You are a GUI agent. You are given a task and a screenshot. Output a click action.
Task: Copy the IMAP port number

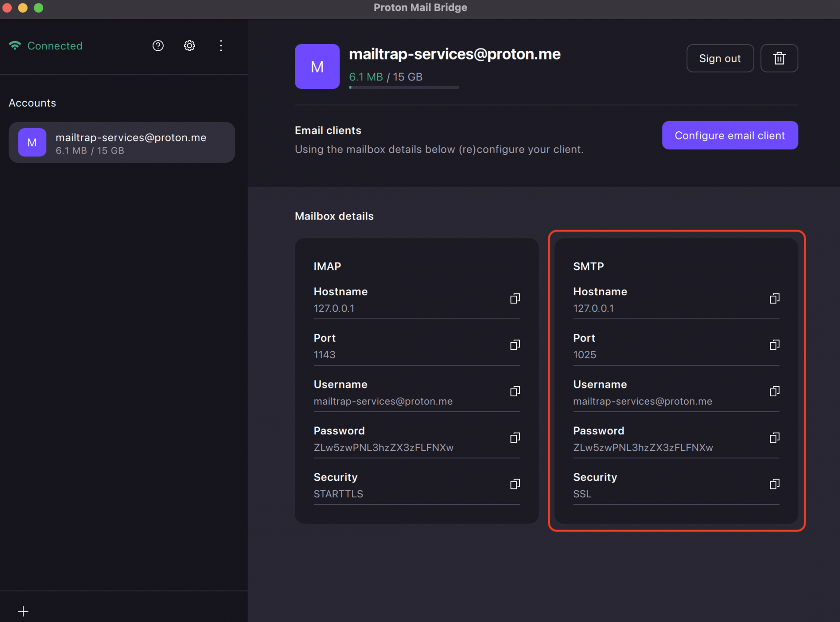tap(515, 345)
